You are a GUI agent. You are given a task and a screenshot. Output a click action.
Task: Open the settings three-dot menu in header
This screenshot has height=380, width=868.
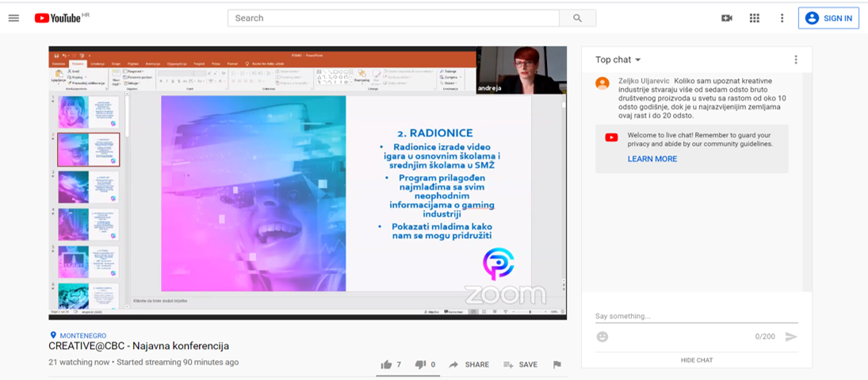coord(782,18)
